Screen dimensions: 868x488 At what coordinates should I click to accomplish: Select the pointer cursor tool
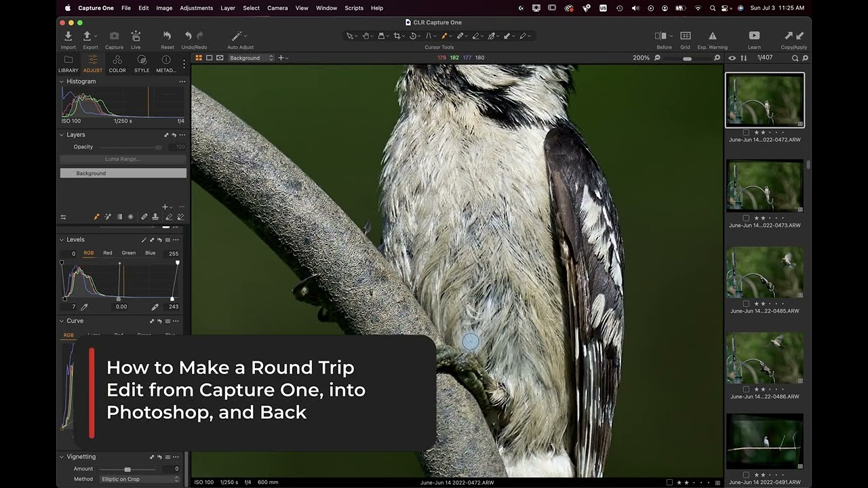click(350, 36)
